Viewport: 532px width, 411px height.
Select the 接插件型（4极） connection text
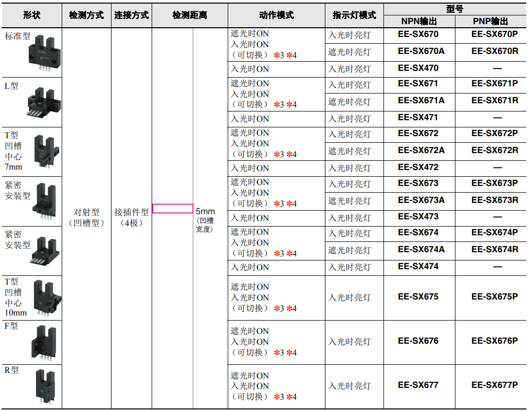point(131,217)
